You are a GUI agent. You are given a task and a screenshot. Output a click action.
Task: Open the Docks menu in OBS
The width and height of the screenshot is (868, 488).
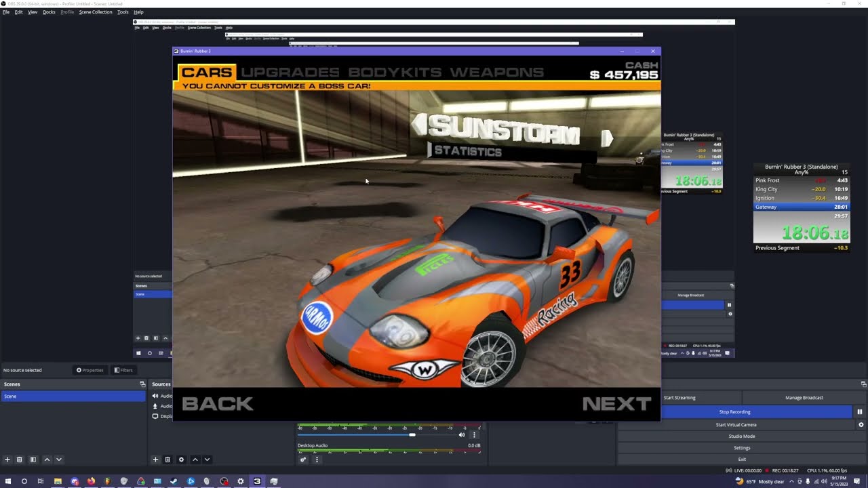(x=49, y=12)
